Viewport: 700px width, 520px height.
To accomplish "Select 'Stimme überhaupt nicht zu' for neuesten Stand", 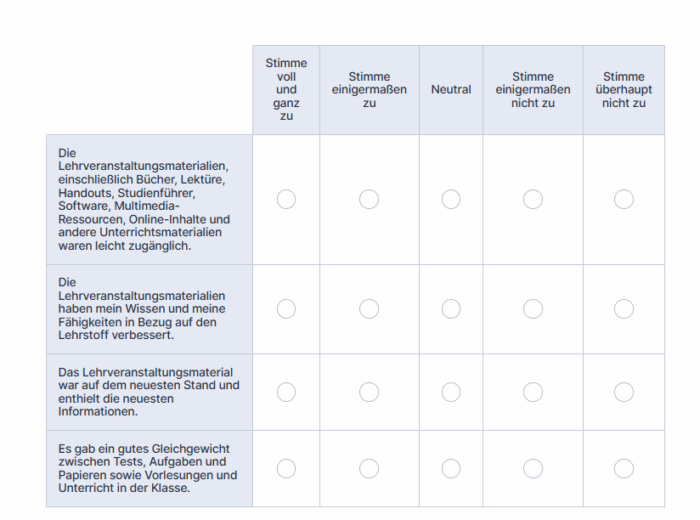I will tap(624, 392).
